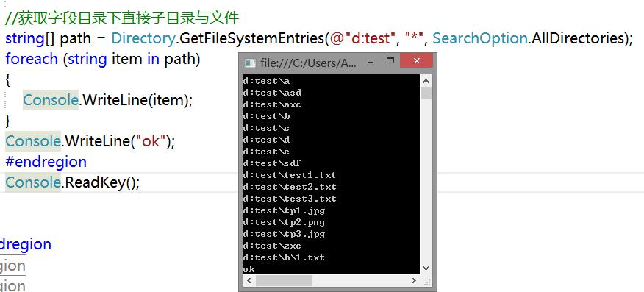Click the console line d:test\test2.txt
Image resolution: width=644 pixels, height=292 pixels.
[290, 187]
